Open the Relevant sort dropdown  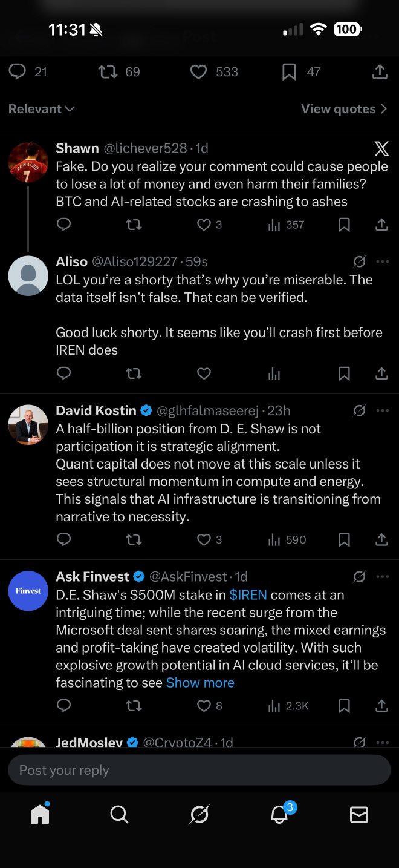41,109
